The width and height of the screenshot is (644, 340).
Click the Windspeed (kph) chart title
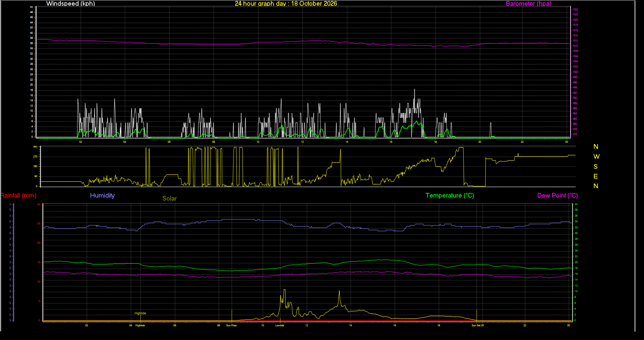[x=70, y=4]
